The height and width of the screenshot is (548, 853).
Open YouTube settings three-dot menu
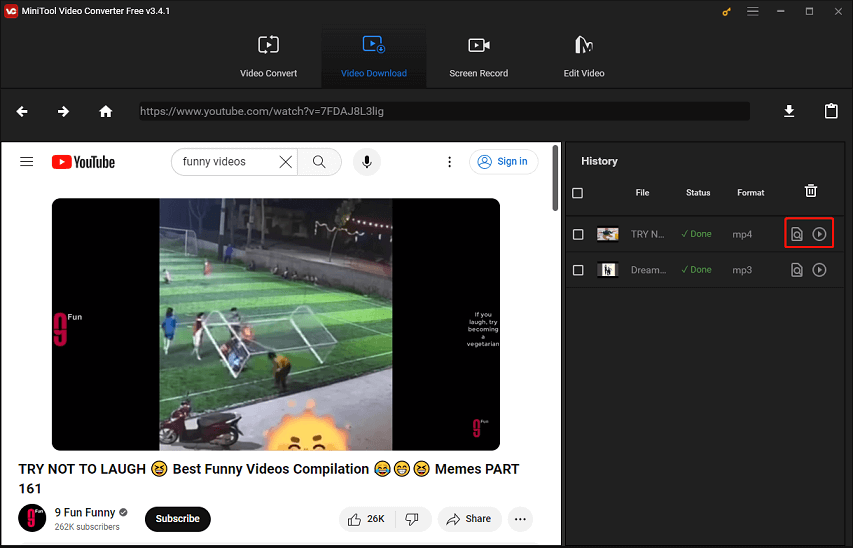[x=449, y=162]
